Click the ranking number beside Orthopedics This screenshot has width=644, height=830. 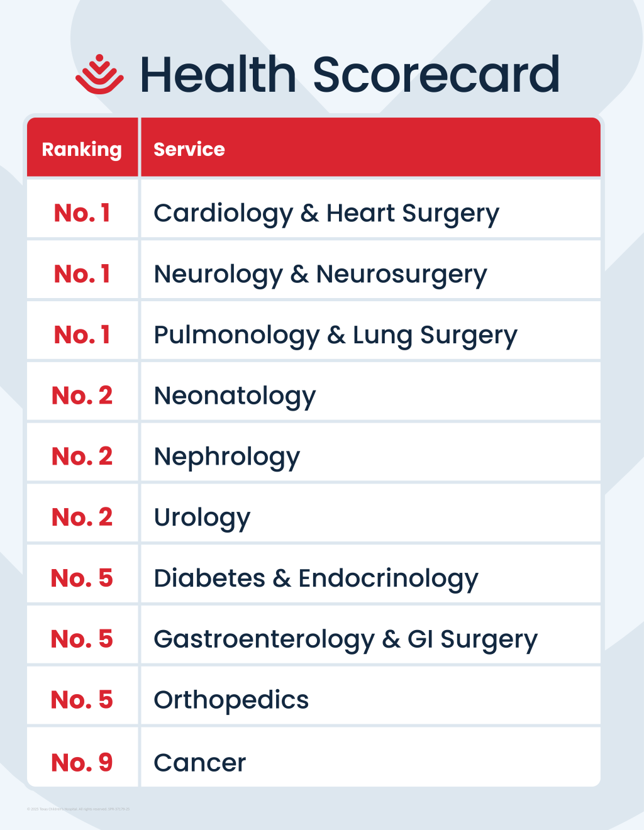click(82, 700)
